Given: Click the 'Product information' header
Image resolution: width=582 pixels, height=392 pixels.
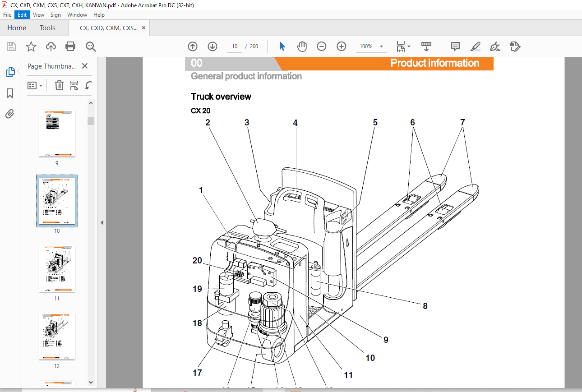Looking at the screenshot, I should click(434, 63).
